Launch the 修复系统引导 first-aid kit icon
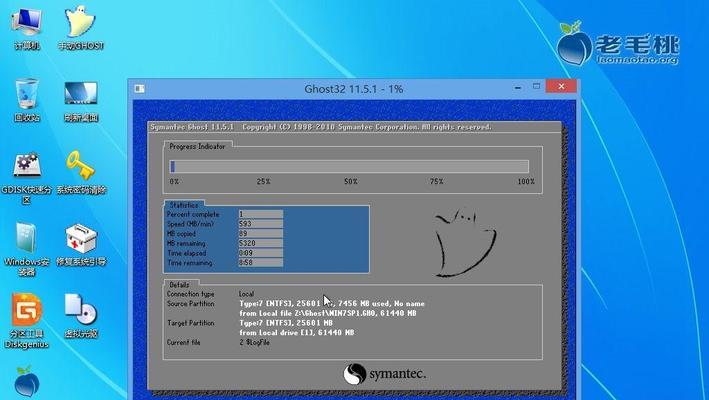Viewport: 709px width, 400px height. point(81,244)
